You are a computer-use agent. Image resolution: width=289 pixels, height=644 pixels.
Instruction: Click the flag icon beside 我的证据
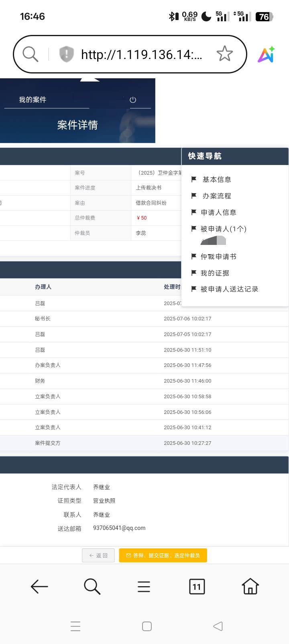click(x=194, y=273)
